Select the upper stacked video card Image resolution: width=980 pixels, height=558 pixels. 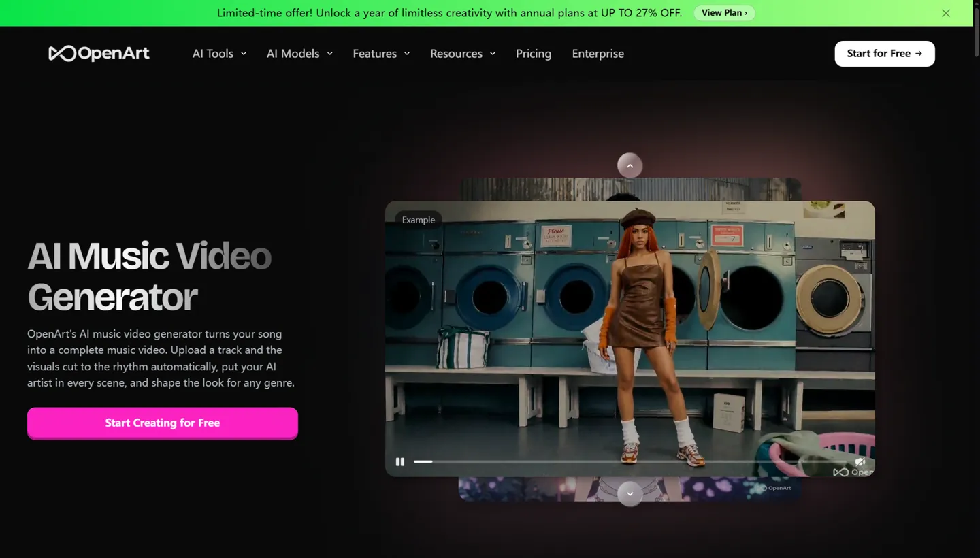(630, 189)
